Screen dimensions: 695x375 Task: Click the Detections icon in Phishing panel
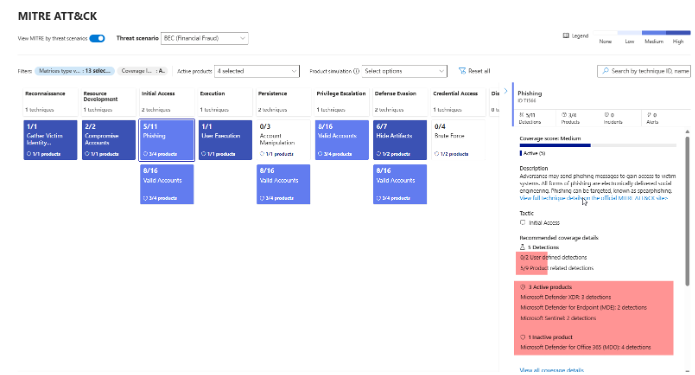tap(522, 115)
